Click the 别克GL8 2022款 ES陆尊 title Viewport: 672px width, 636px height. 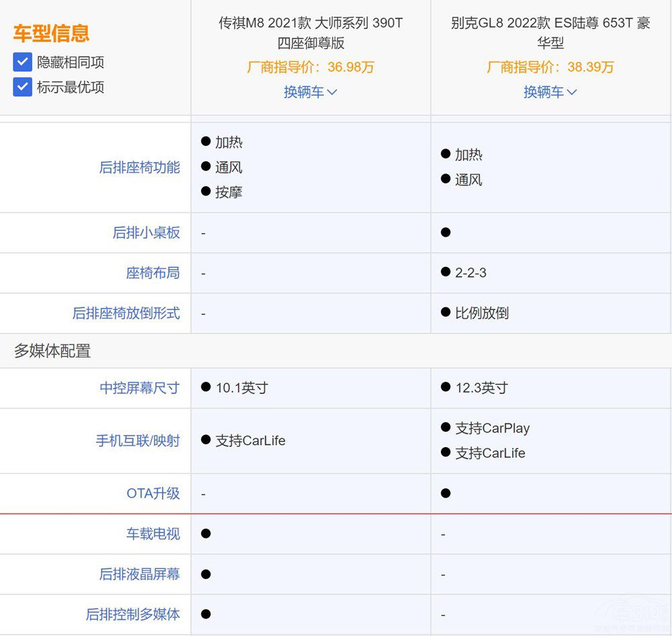coord(550,33)
